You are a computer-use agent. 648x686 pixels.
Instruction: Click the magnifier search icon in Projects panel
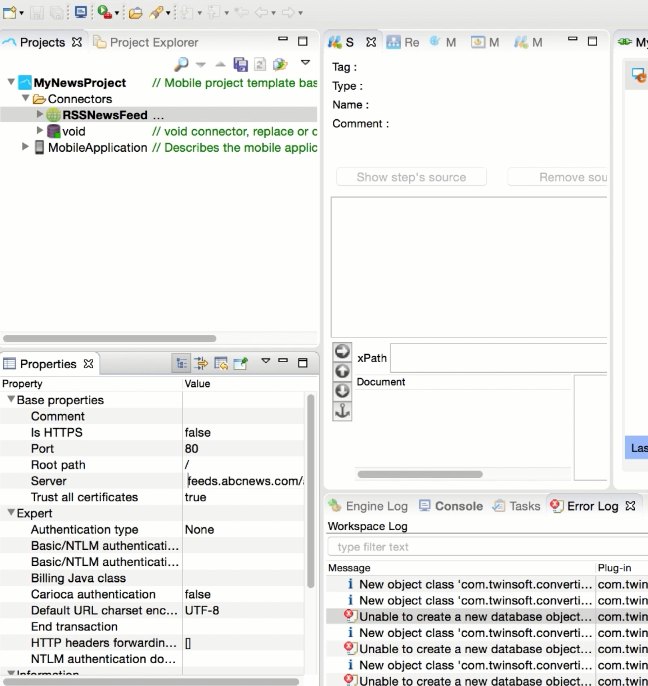point(181,64)
